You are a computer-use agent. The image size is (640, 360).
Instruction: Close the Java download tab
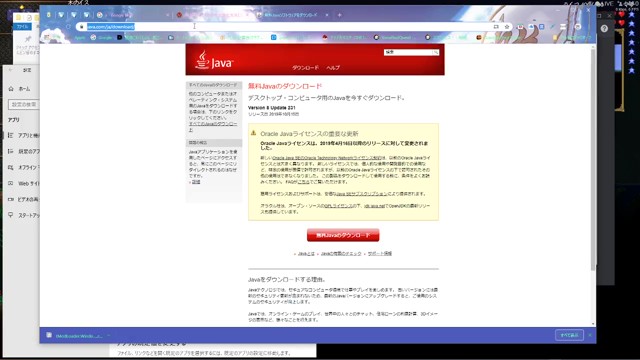click(x=327, y=15)
